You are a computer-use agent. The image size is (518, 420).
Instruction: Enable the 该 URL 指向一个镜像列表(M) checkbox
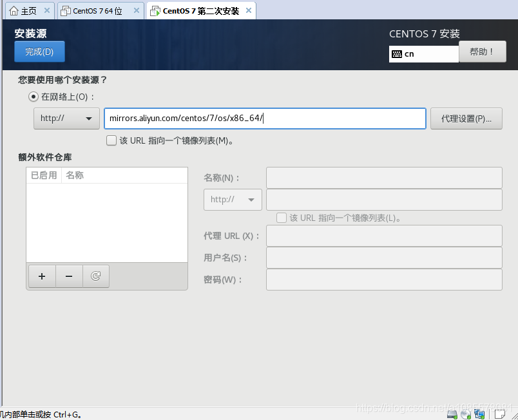111,140
